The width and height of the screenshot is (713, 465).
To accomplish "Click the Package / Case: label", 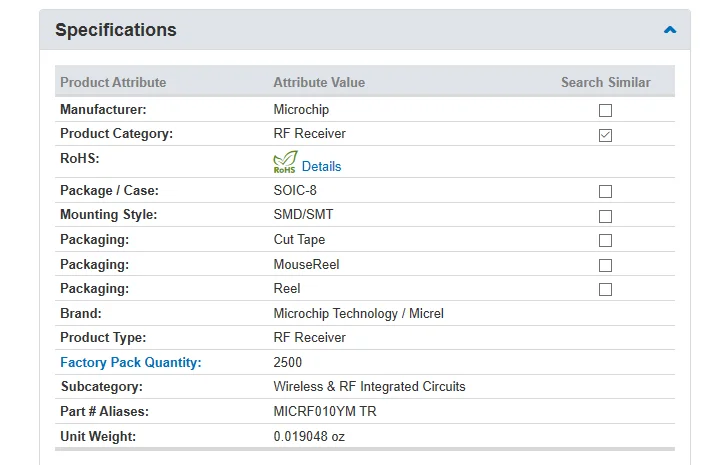I will [109, 190].
